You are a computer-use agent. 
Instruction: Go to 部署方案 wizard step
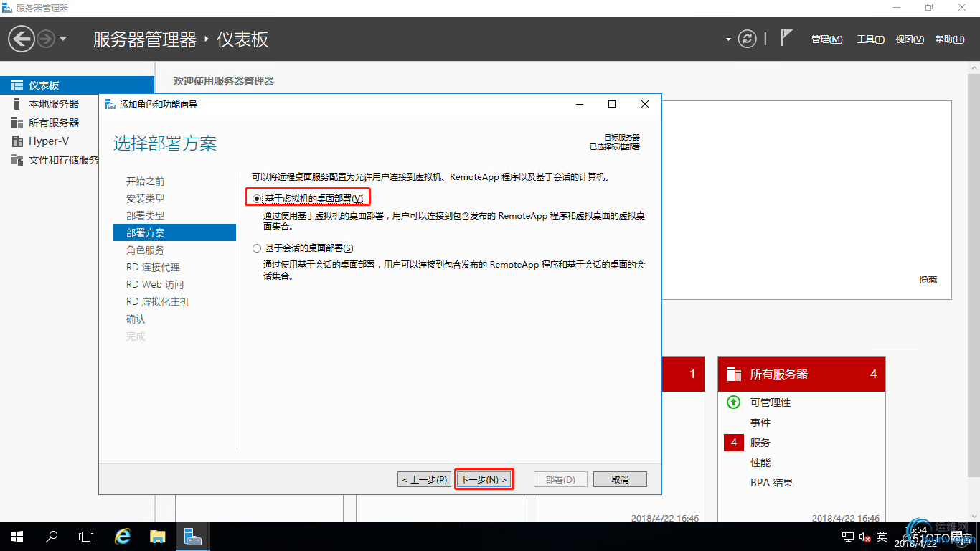tap(174, 232)
